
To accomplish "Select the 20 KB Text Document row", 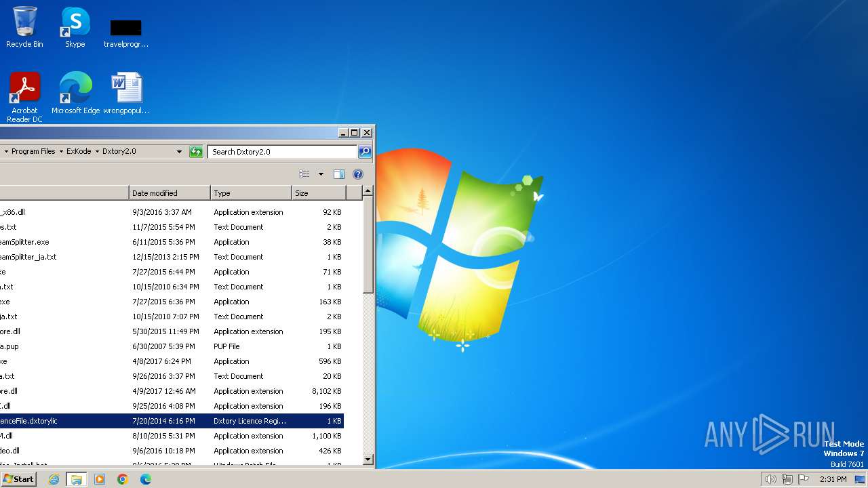I will click(172, 376).
